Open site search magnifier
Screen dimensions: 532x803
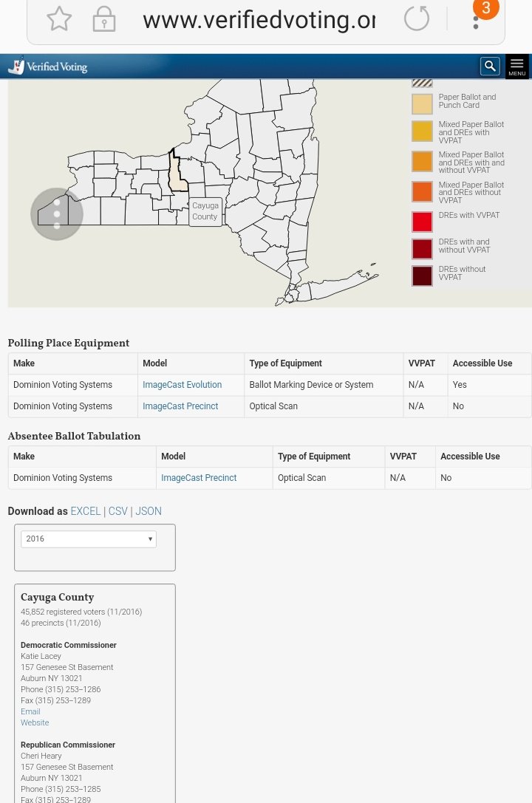click(490, 66)
